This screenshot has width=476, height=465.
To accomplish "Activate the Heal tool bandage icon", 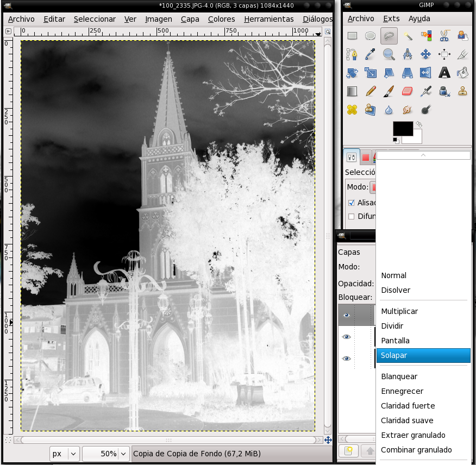I will [x=352, y=109].
